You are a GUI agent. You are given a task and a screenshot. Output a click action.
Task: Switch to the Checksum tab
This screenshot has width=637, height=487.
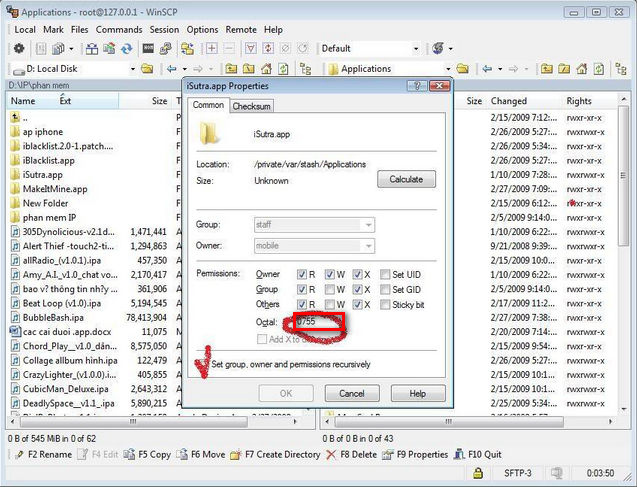click(251, 106)
